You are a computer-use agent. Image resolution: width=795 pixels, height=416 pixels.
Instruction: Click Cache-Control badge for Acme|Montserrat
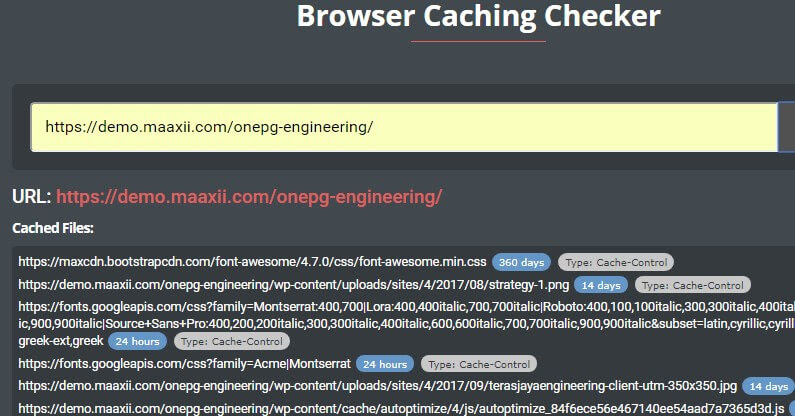tap(479, 364)
